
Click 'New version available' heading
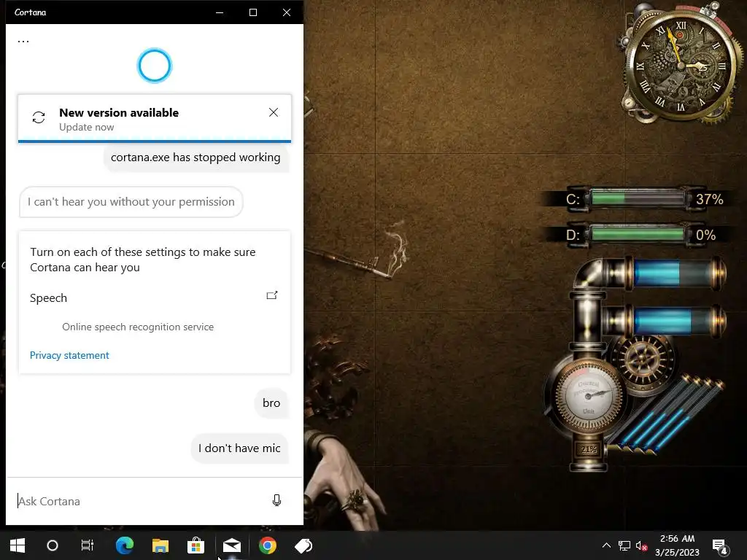point(119,113)
